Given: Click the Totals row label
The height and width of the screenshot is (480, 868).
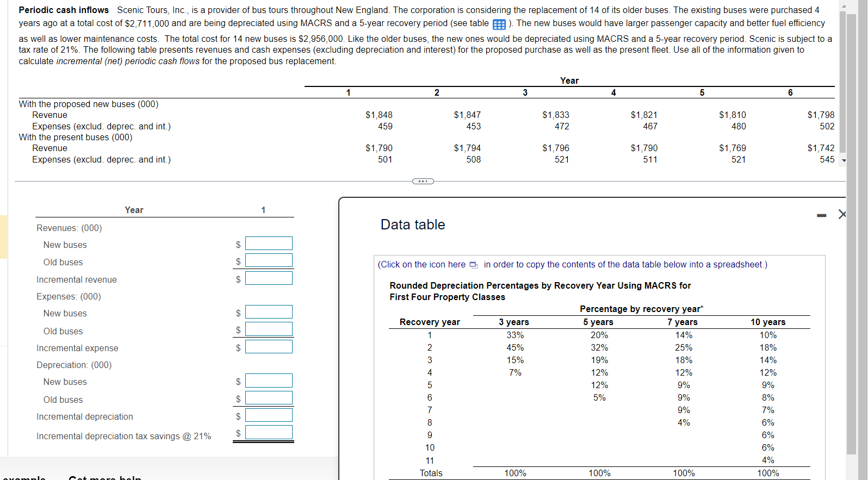Looking at the screenshot, I should (x=431, y=473).
